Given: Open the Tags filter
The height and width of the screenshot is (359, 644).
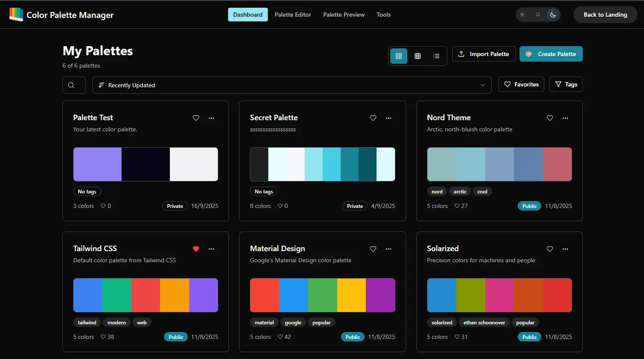Looking at the screenshot, I should click(x=566, y=84).
